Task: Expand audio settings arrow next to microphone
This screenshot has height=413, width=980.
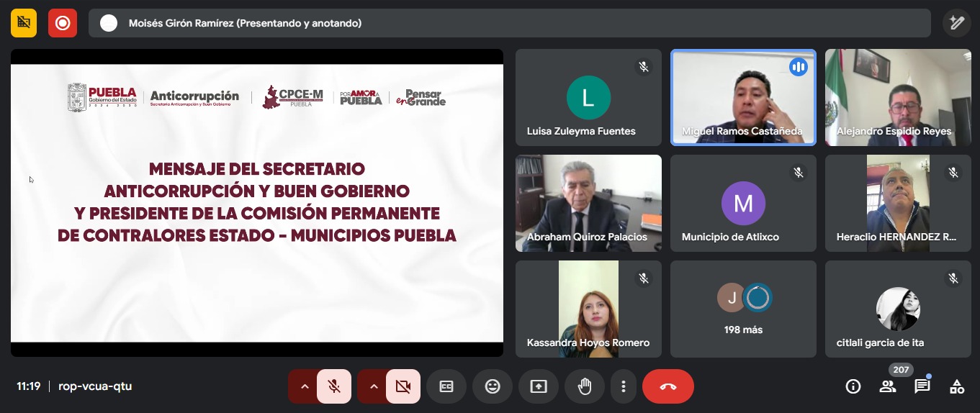Action: coord(304,386)
